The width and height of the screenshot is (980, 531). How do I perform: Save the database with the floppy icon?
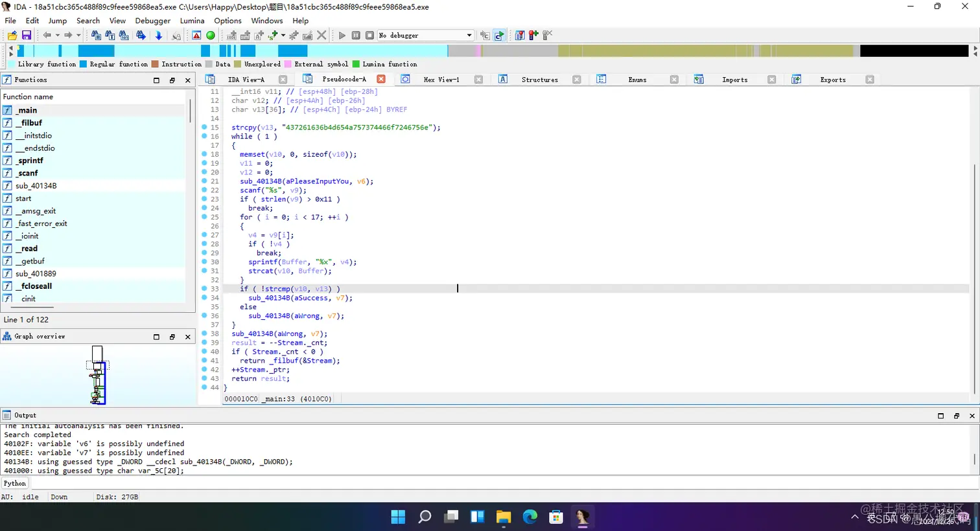click(27, 36)
